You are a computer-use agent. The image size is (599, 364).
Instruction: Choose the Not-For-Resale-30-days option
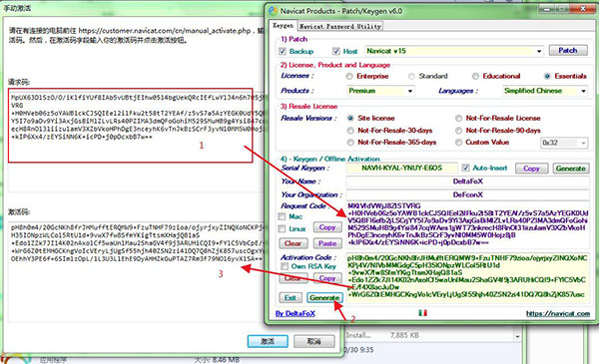tap(350, 131)
